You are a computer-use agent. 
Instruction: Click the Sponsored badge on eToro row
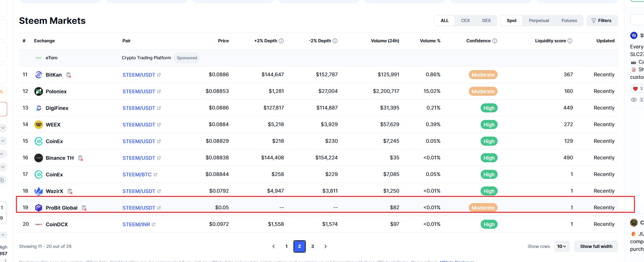point(187,58)
